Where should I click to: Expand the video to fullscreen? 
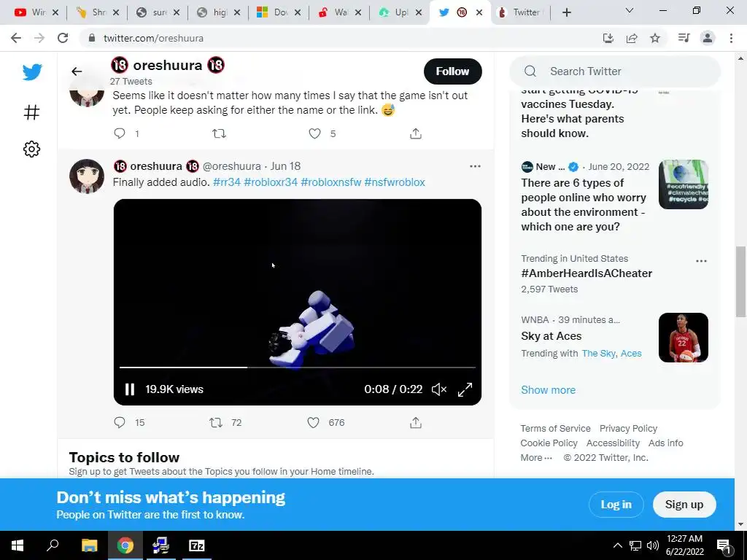[x=465, y=389]
